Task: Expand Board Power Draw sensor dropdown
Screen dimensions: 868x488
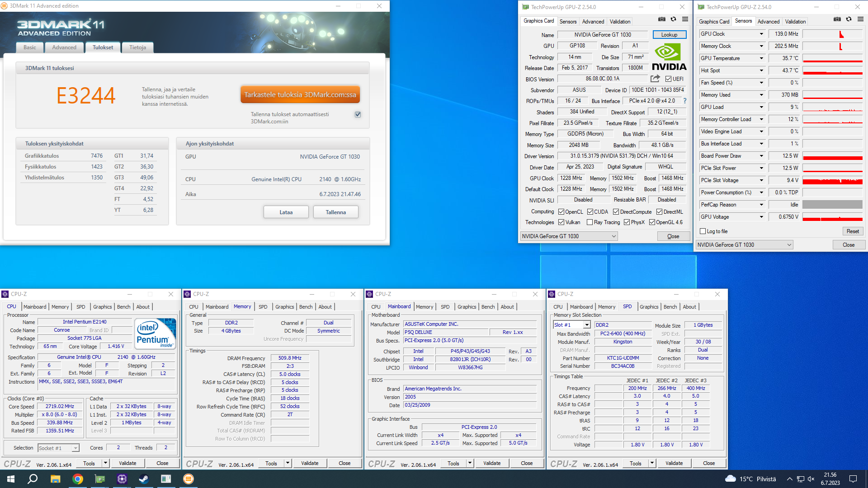Action: pos(761,156)
